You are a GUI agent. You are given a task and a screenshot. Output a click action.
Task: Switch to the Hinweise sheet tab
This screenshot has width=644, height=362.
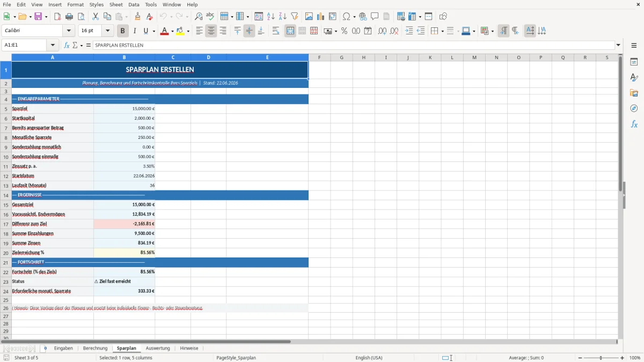coord(189,348)
